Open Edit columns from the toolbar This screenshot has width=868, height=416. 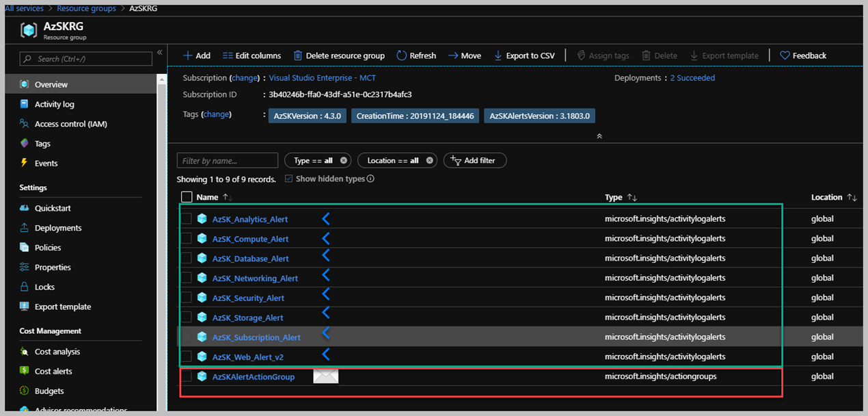[252, 55]
